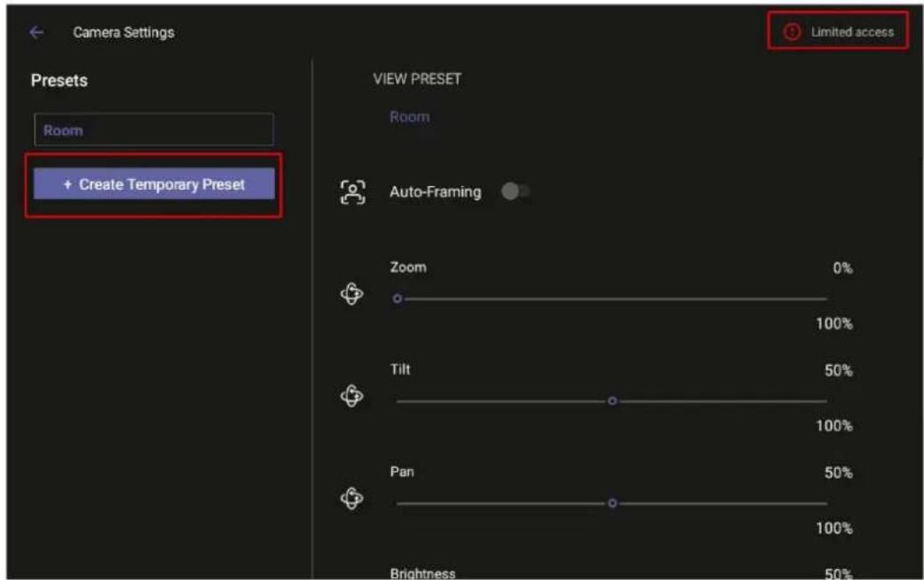
Task: Click the Tilt slider handle
Action: coord(612,401)
